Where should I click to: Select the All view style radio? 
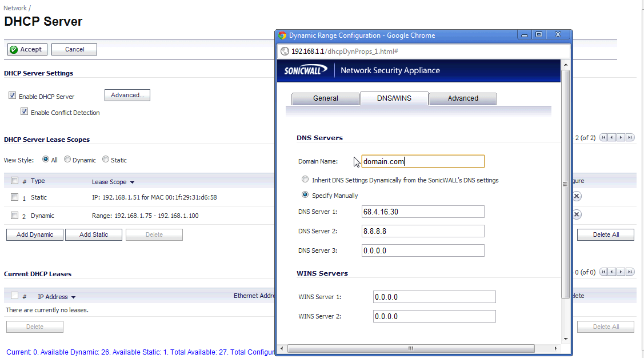click(x=46, y=159)
